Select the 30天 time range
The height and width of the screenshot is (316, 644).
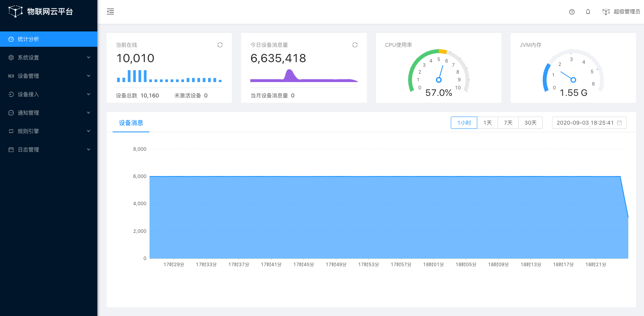(x=531, y=123)
